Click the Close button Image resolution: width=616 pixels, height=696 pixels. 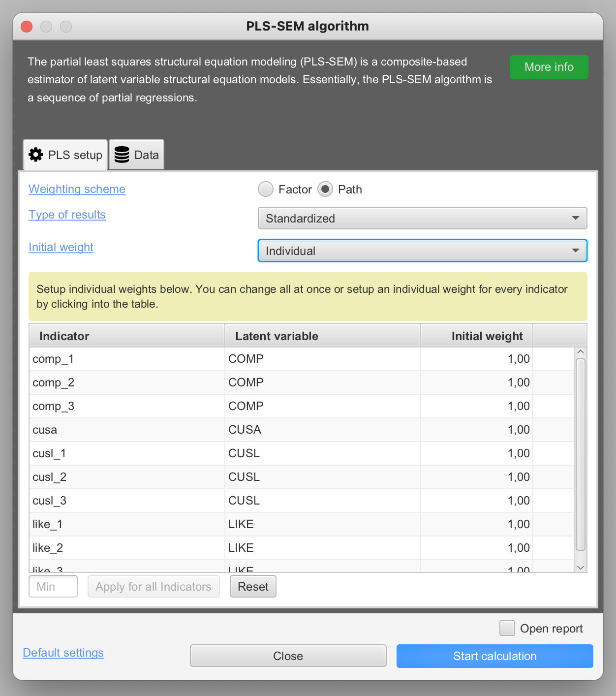[x=288, y=656]
